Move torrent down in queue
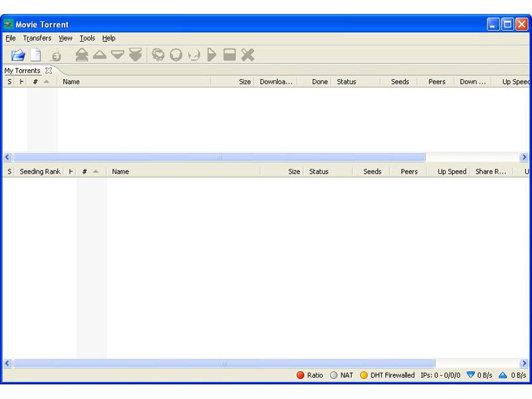The width and height of the screenshot is (532, 399). (118, 55)
